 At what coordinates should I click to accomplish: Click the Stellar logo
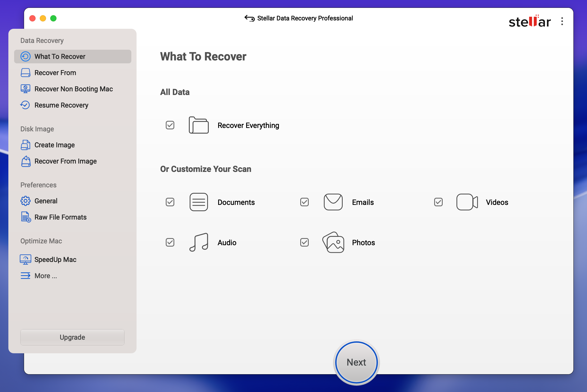529,21
